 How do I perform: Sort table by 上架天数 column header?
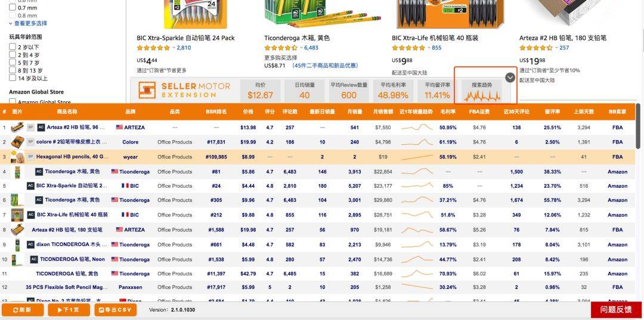pyautogui.click(x=584, y=111)
